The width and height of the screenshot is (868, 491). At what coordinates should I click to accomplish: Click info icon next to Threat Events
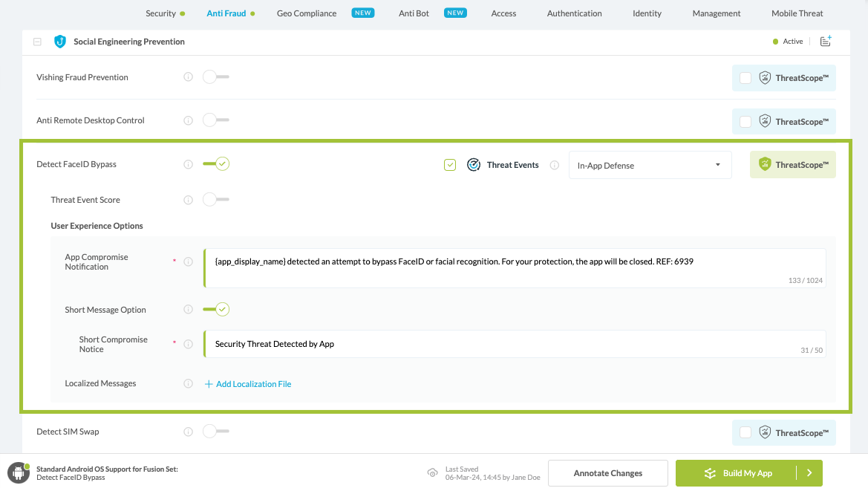(554, 165)
